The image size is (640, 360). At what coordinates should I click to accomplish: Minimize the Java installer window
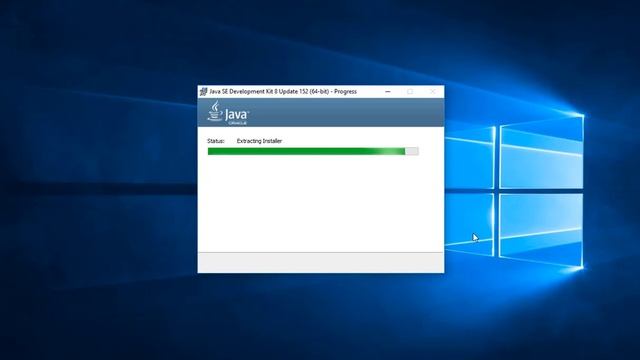(x=388, y=92)
